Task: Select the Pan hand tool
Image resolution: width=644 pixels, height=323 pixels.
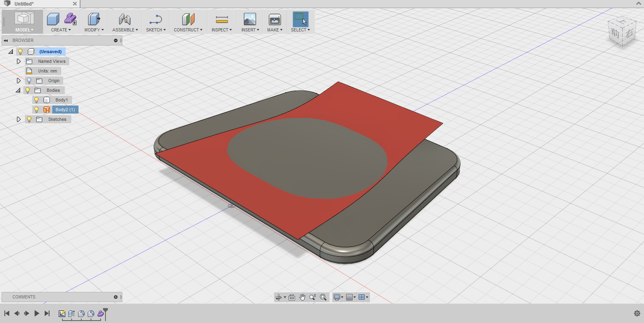Action: (x=302, y=297)
